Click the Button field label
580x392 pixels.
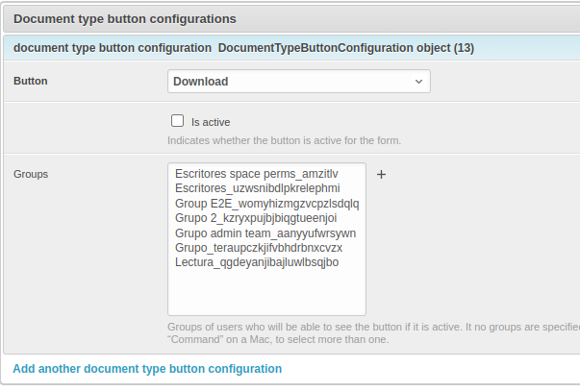pos(31,82)
